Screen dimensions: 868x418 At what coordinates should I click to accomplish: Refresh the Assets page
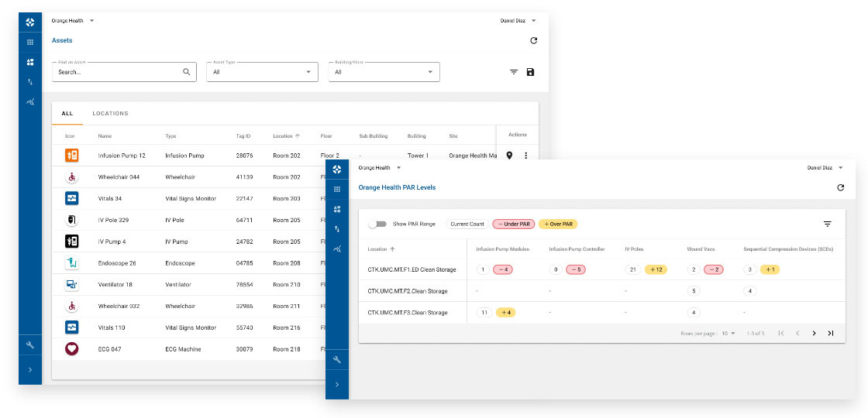pyautogui.click(x=534, y=40)
